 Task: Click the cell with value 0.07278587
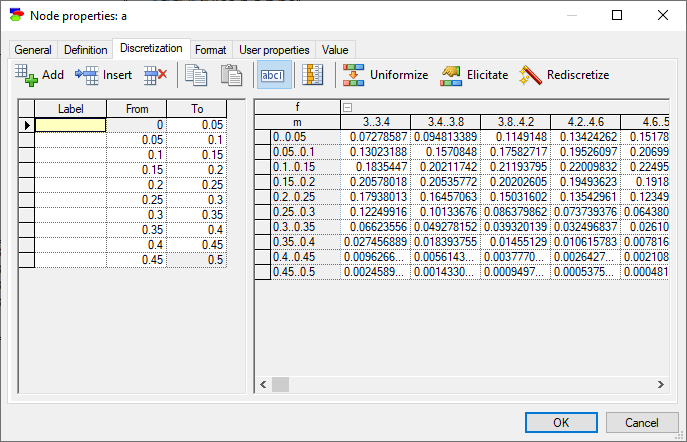click(x=375, y=137)
